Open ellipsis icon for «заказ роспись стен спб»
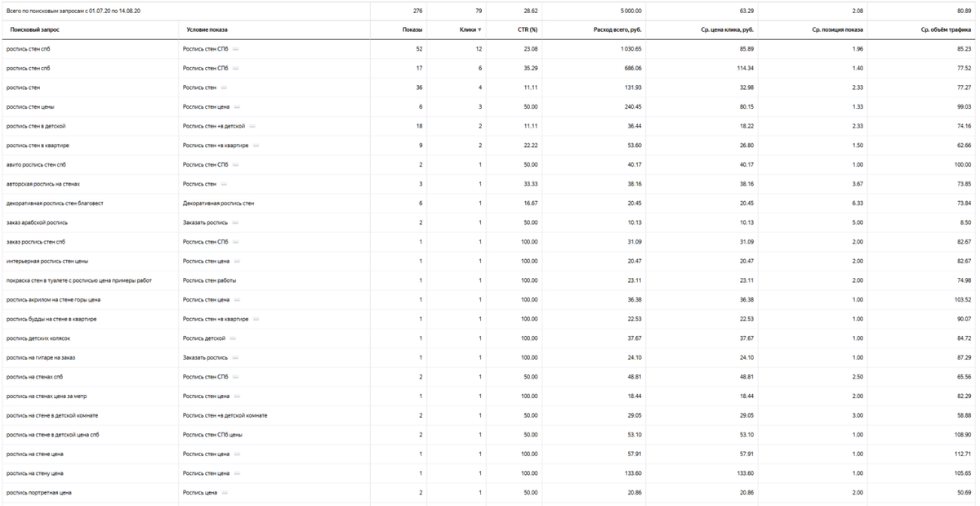Screen dimensions: 980x506 (x=235, y=242)
